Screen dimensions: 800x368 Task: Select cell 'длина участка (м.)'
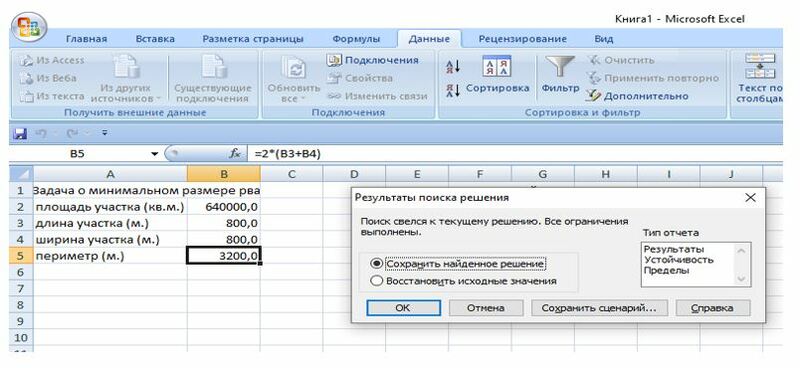110,223
